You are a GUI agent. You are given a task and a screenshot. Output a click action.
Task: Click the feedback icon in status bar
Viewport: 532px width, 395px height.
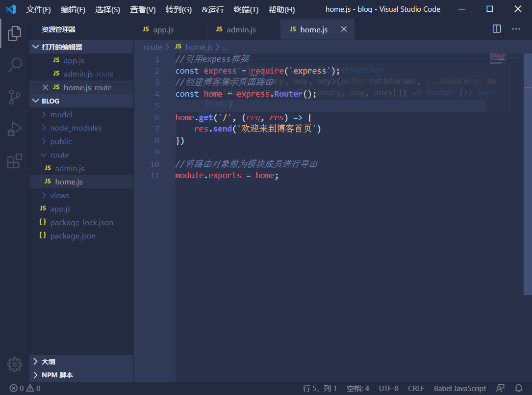[x=500, y=388]
